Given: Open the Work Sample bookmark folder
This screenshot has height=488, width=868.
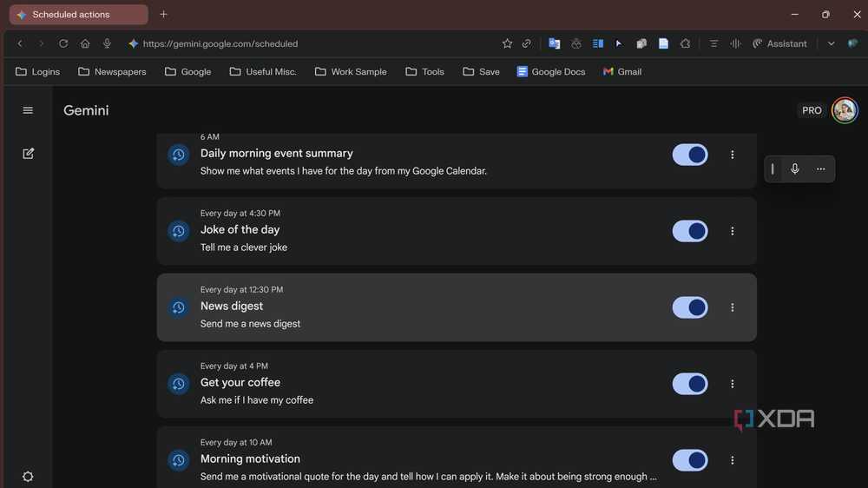Looking at the screenshot, I should 351,71.
